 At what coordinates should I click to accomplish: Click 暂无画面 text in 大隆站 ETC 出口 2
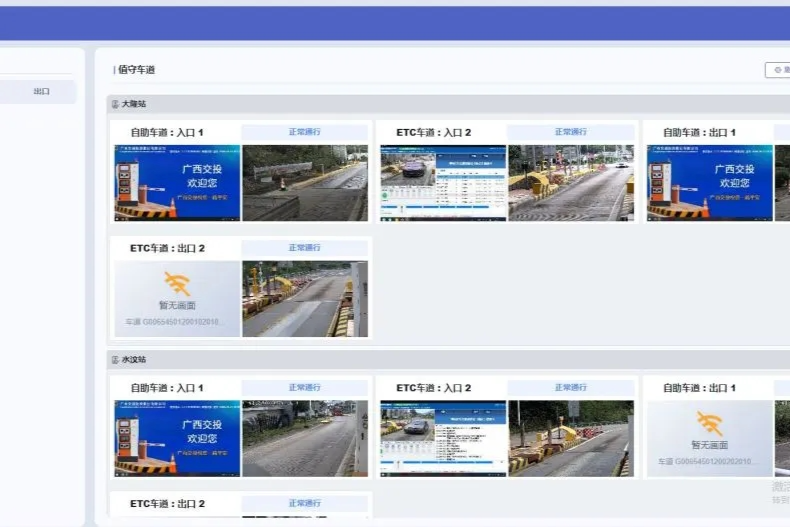click(x=177, y=305)
